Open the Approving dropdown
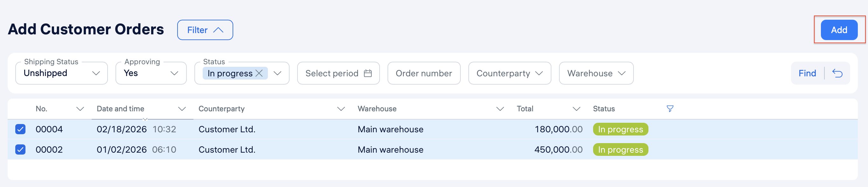Viewport: 868px width, 187px height. [151, 73]
